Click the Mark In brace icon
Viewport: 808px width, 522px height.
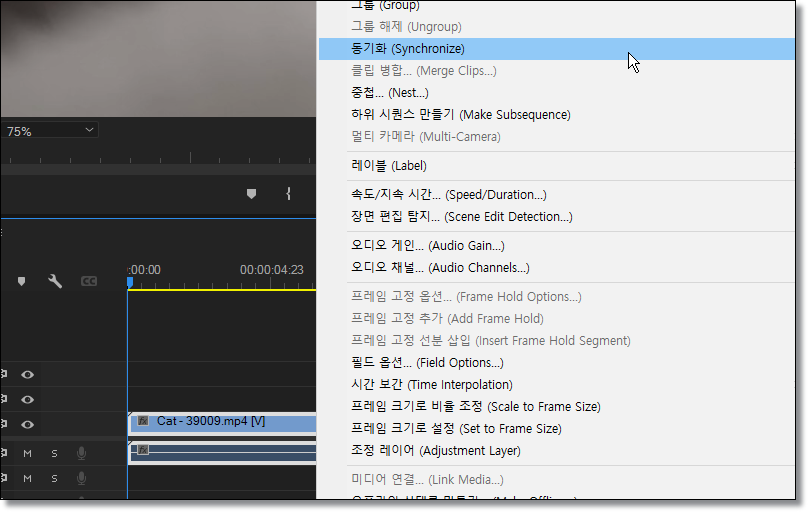pyautogui.click(x=289, y=194)
